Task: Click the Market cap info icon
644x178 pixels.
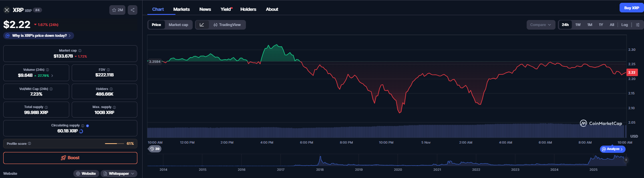Action: coord(80,51)
